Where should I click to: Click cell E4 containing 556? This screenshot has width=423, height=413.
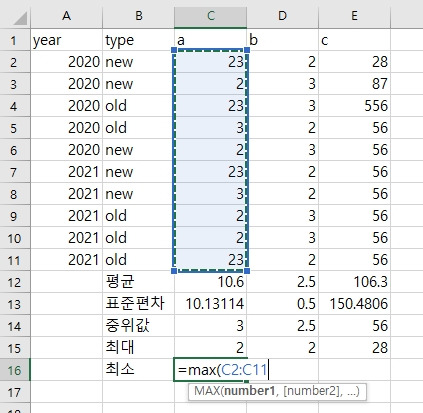click(354, 106)
